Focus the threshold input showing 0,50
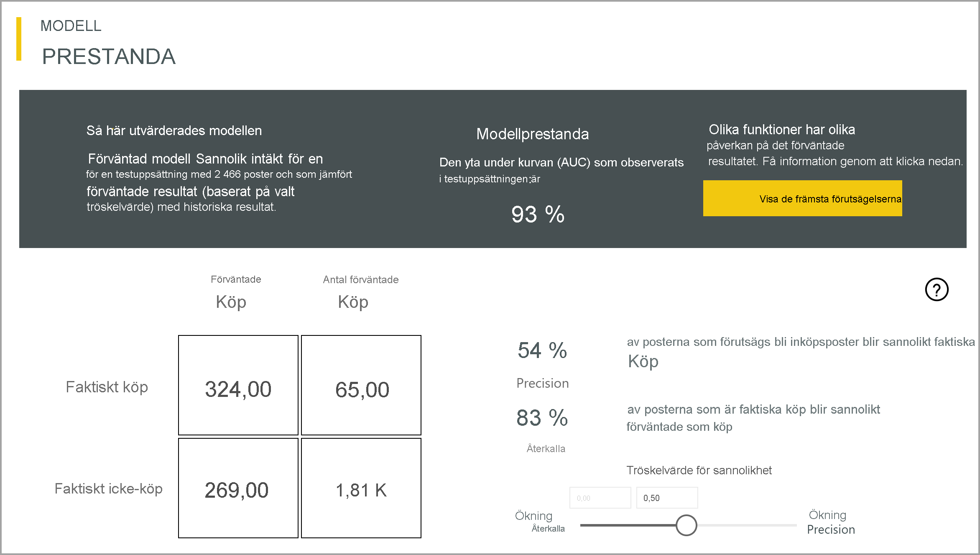 point(667,498)
